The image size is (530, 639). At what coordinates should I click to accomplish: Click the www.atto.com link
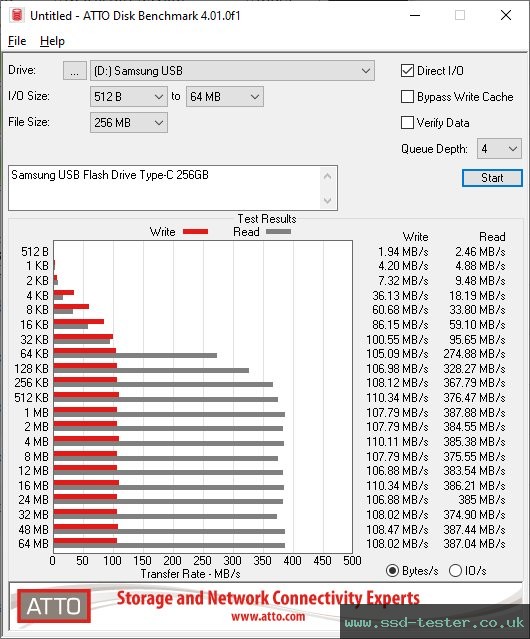point(268,616)
